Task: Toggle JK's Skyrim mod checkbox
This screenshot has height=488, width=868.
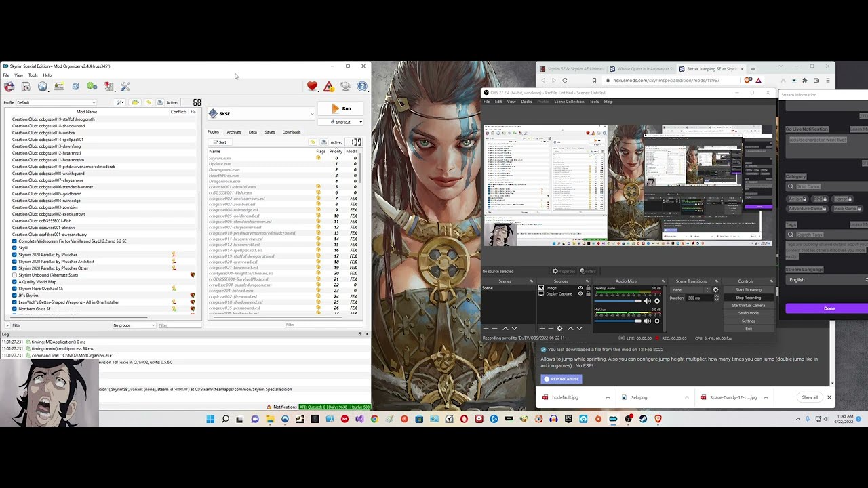Action: 14,296
